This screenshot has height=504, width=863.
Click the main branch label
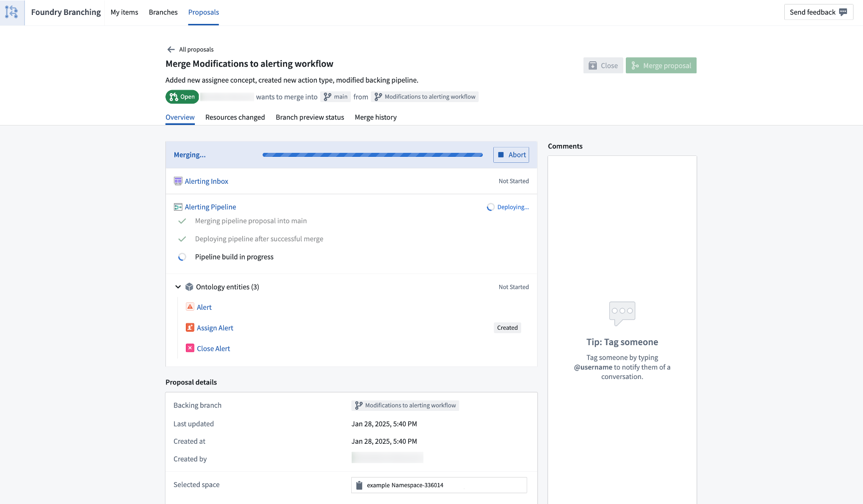[x=336, y=97]
